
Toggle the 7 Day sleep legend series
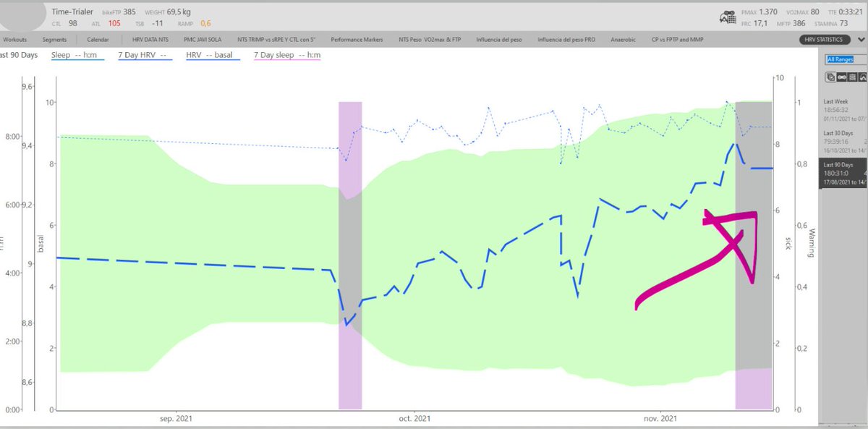click(x=287, y=55)
